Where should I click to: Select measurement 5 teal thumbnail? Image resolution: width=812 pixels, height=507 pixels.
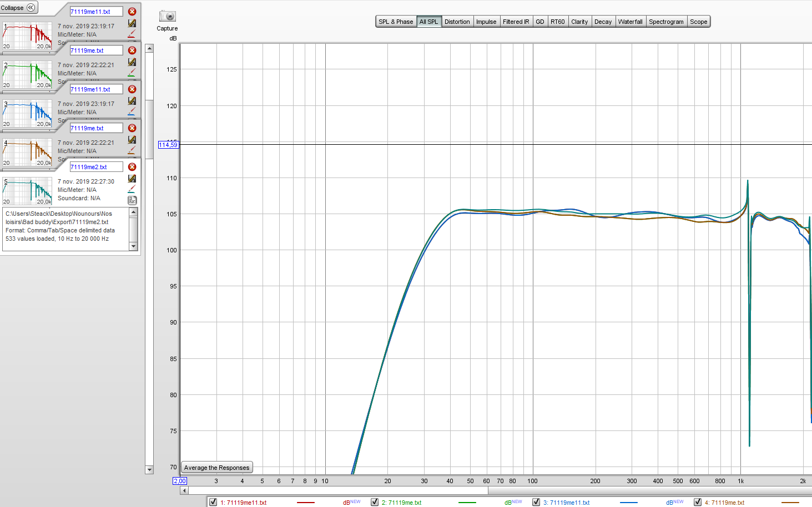point(27,191)
